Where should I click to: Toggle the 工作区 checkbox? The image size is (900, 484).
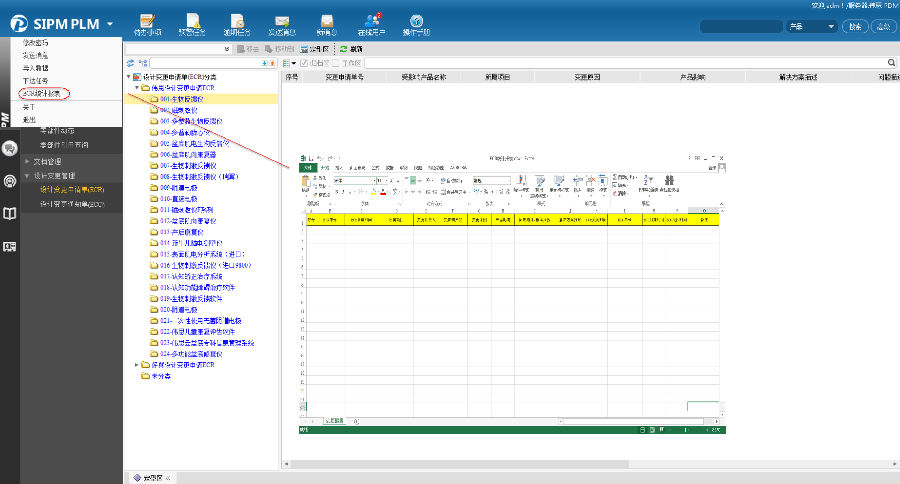337,63
